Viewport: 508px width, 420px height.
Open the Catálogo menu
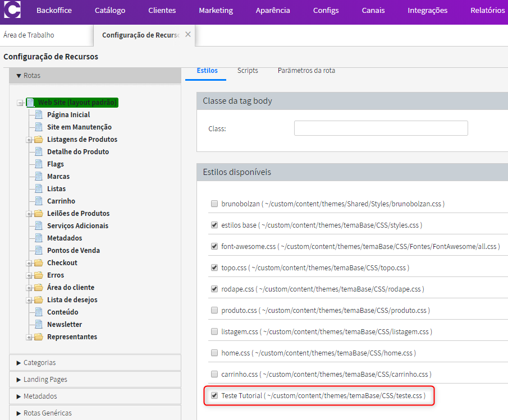point(110,10)
